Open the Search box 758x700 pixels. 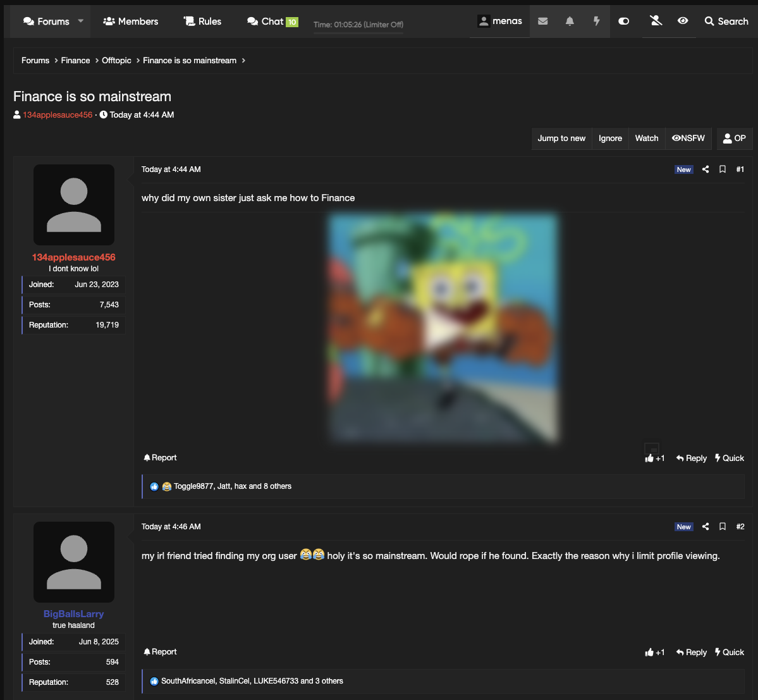pyautogui.click(x=726, y=21)
